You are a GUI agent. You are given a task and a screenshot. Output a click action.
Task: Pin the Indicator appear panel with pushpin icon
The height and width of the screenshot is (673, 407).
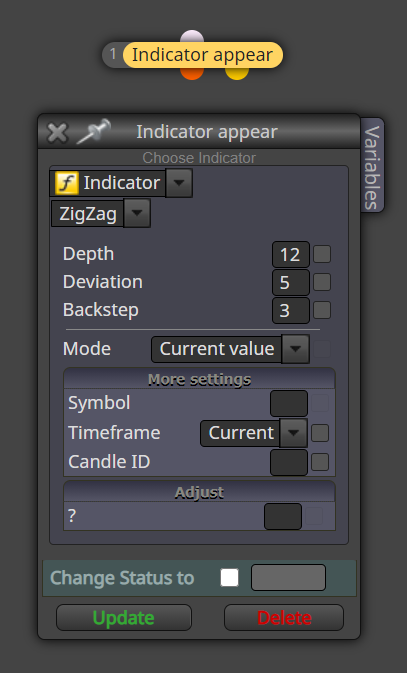point(94,131)
